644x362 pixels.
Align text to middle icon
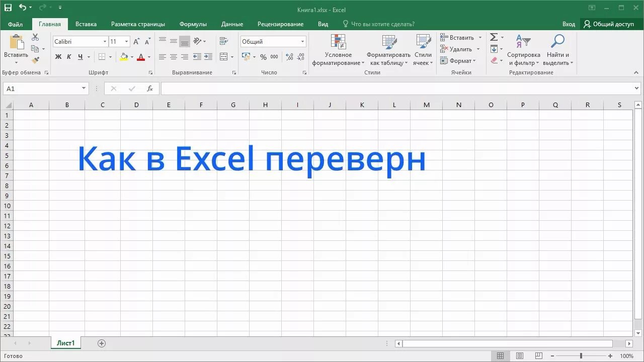174,41
